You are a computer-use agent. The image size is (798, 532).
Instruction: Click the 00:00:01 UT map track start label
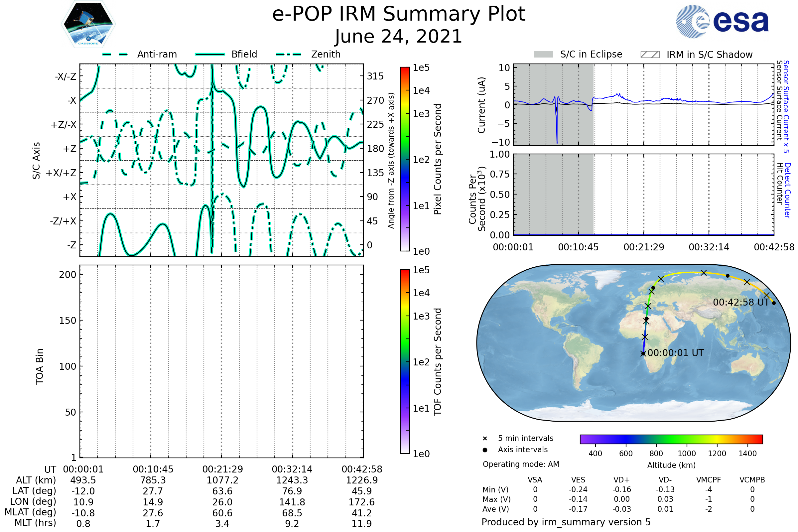(676, 353)
